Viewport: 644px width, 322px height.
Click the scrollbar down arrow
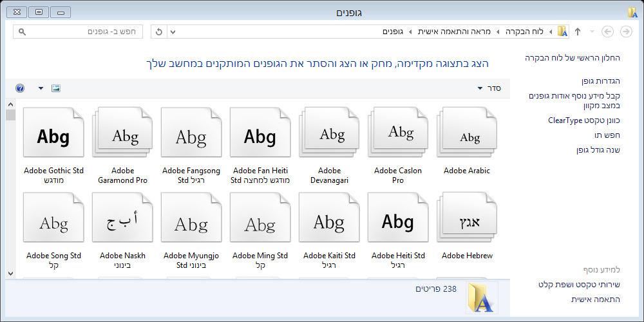pyautogui.click(x=10, y=273)
